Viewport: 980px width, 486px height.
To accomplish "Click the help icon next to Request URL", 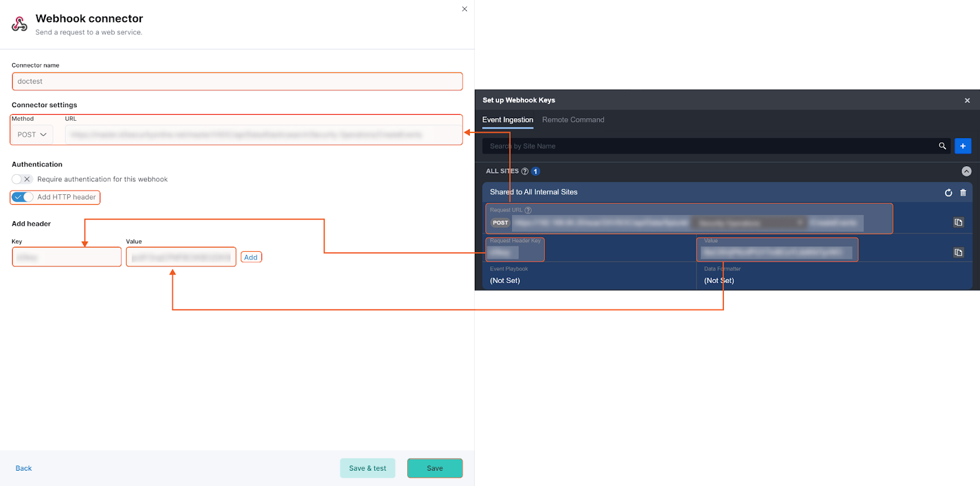I will point(528,210).
